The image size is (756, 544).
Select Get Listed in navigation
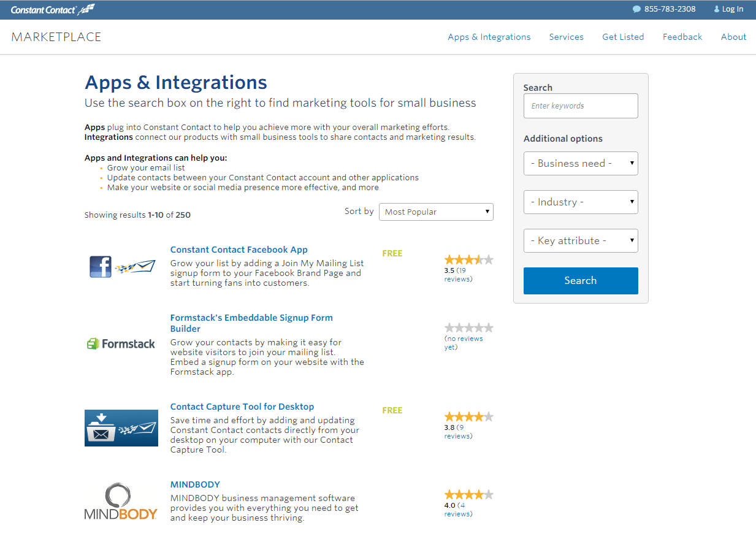coord(623,37)
